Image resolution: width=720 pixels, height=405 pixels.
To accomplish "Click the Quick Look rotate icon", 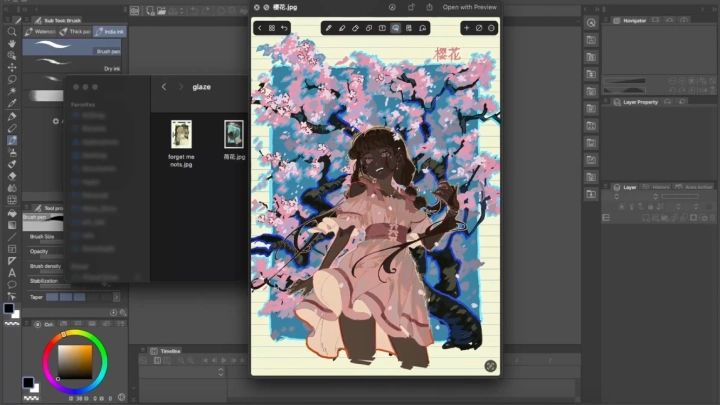I will coord(411,7).
